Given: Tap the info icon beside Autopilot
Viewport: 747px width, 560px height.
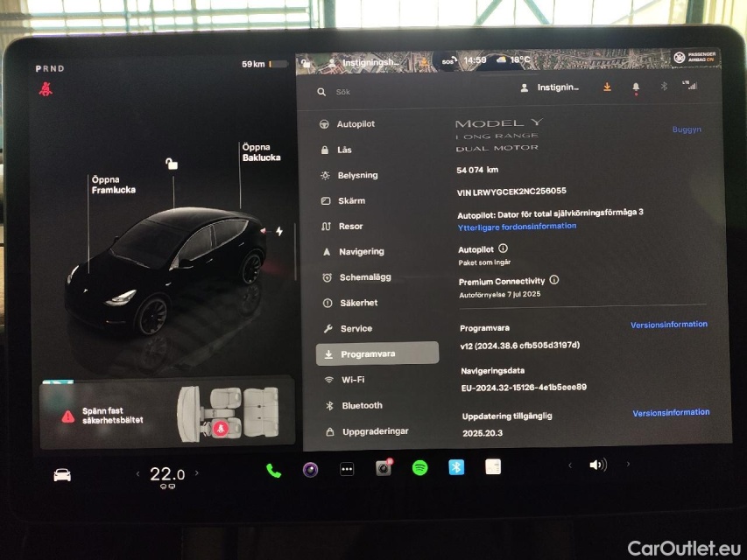Looking at the screenshot, I should point(503,248).
